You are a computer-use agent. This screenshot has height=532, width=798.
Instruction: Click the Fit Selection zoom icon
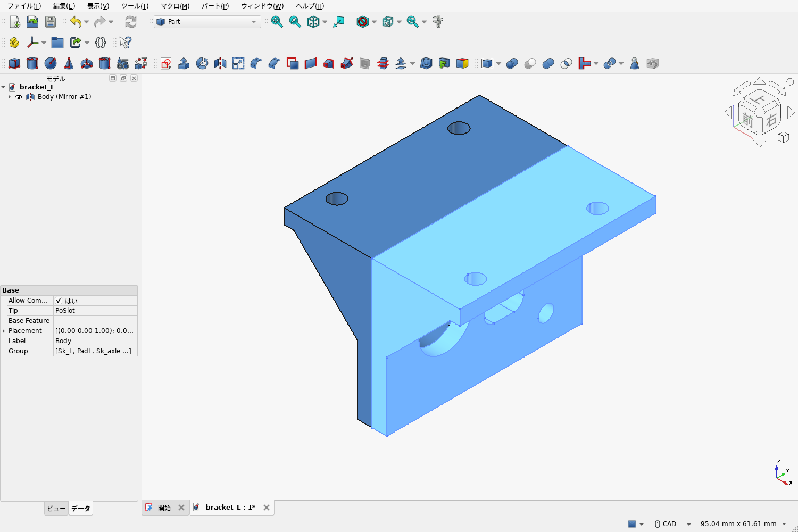(x=295, y=22)
